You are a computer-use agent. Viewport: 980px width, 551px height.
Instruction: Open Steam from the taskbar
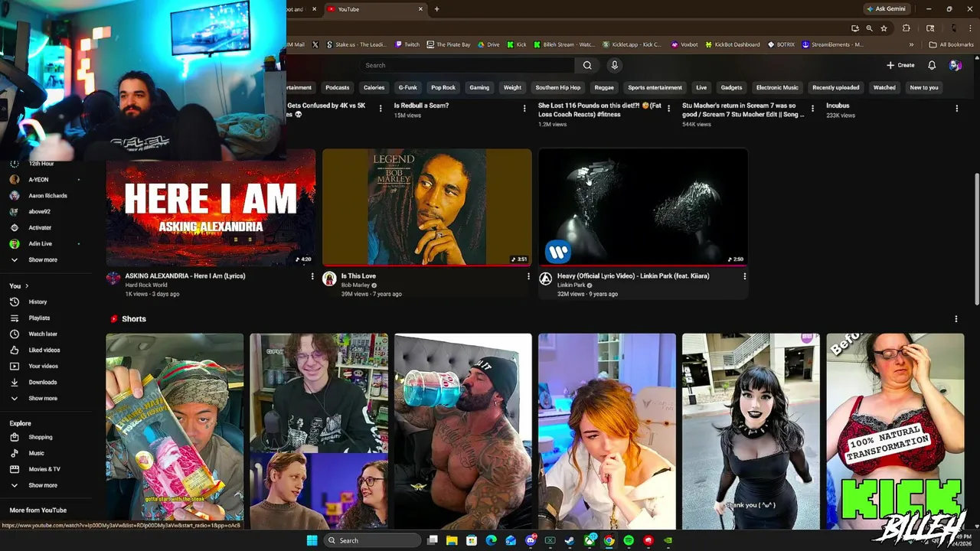[x=570, y=540]
